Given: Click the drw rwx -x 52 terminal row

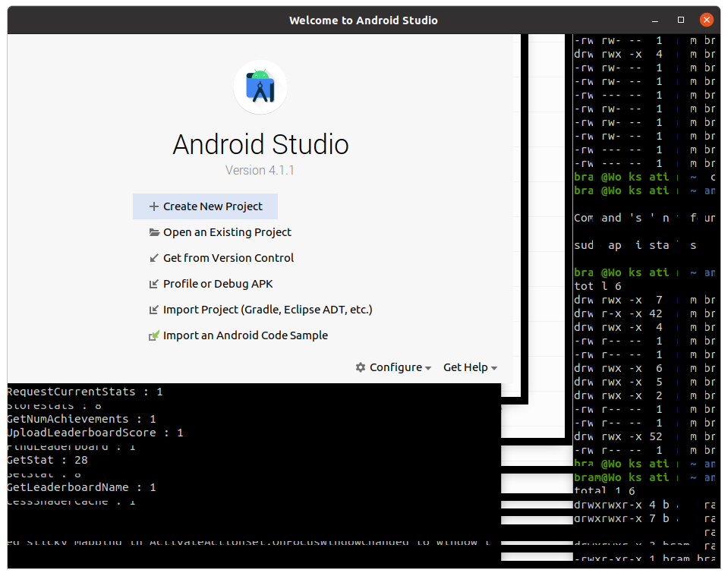Looking at the screenshot, I should pos(645,437).
